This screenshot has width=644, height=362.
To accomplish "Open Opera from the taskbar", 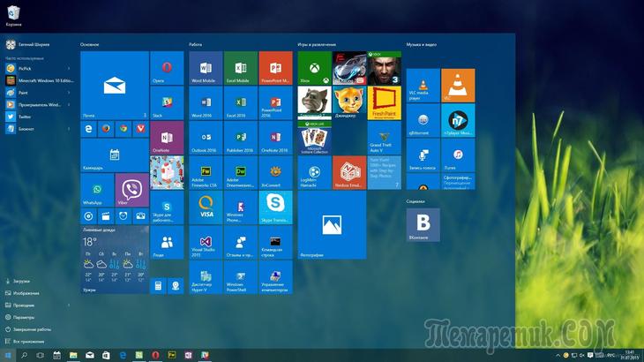I will coord(155,356).
